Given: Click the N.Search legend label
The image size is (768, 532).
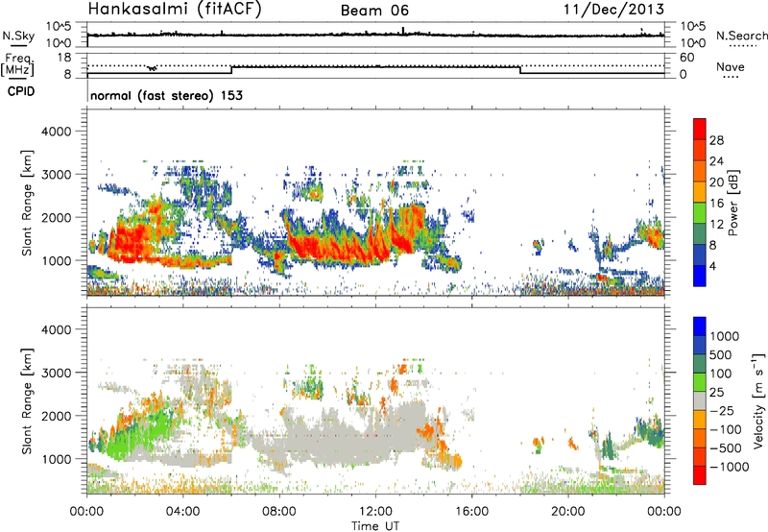Looking at the screenshot, I should tap(742, 36).
